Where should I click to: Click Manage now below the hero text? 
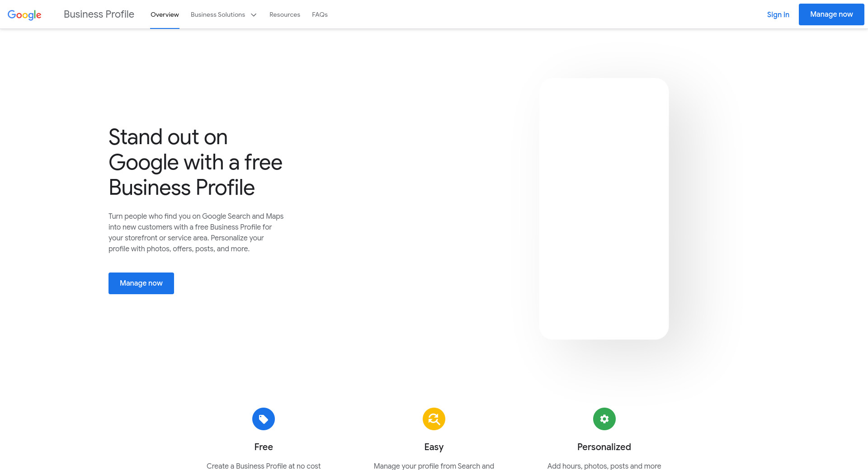[x=141, y=283]
